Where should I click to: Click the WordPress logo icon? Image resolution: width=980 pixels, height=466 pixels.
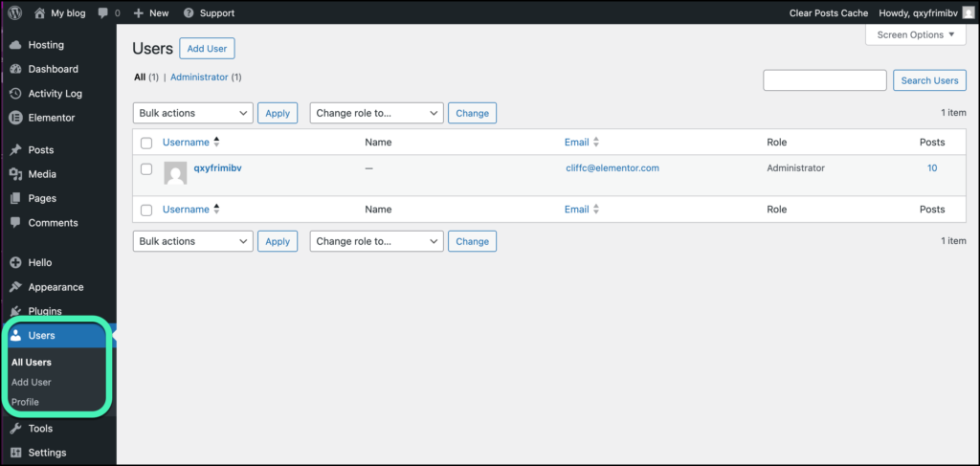tap(15, 13)
